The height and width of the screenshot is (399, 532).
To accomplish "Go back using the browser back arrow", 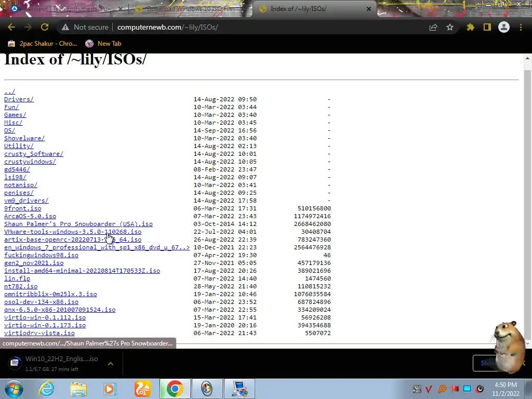I will click(11, 27).
